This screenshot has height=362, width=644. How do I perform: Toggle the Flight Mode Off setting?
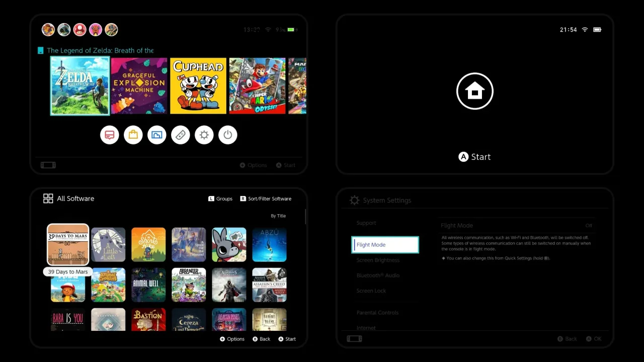[517, 226]
